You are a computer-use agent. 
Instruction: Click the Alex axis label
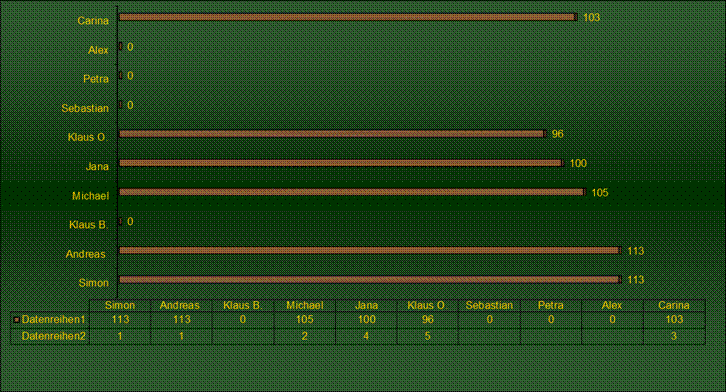(98, 50)
